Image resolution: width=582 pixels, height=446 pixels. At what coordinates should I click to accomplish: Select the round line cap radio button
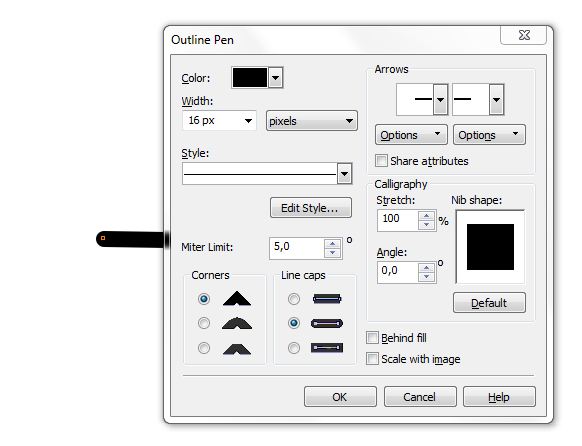click(294, 323)
